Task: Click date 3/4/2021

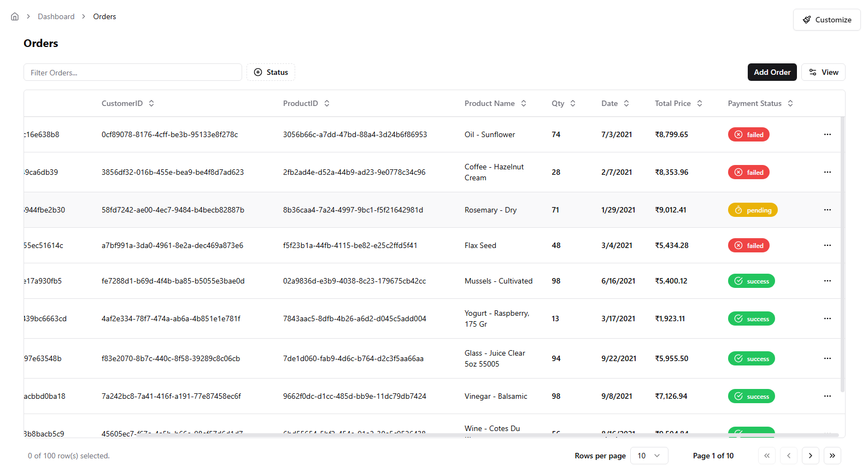Action: 617,245
